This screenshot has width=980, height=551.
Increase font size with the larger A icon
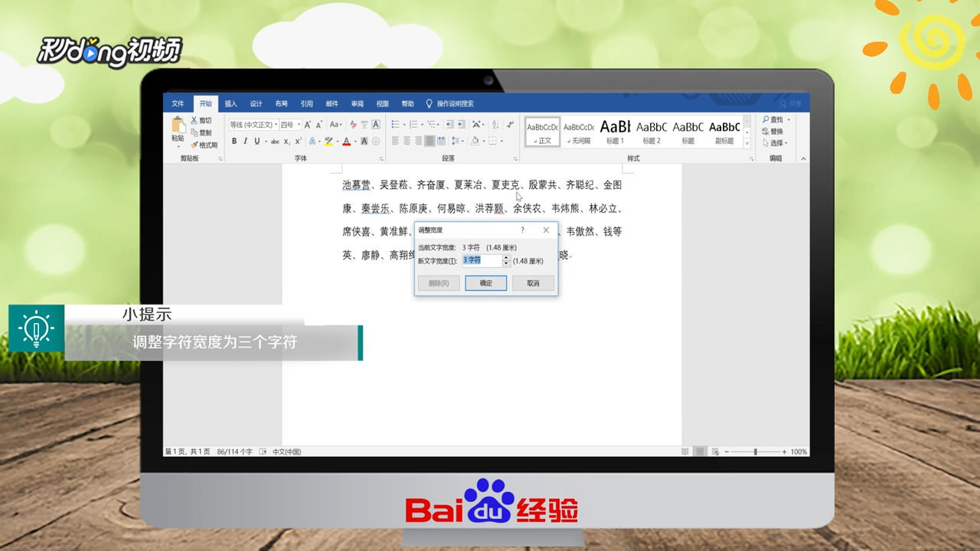308,125
